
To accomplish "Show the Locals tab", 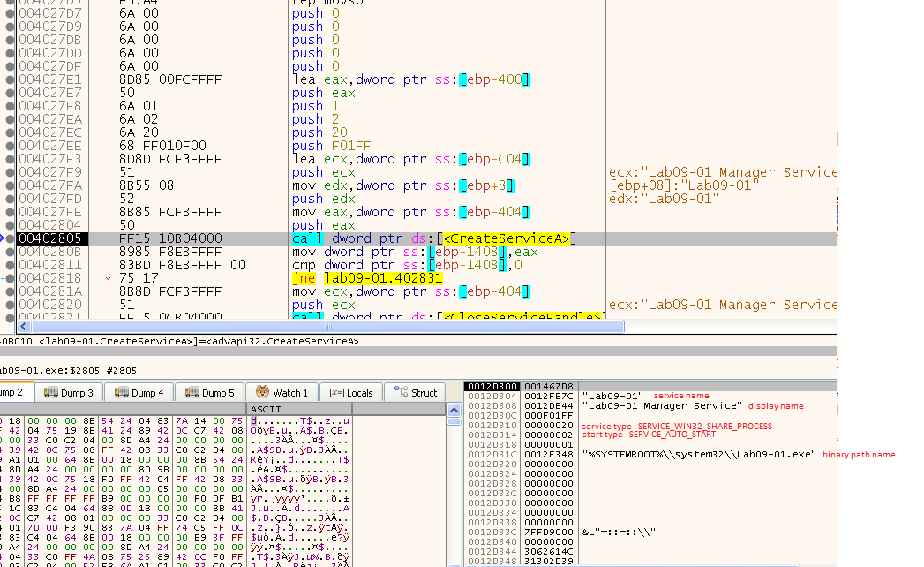I will (351, 393).
